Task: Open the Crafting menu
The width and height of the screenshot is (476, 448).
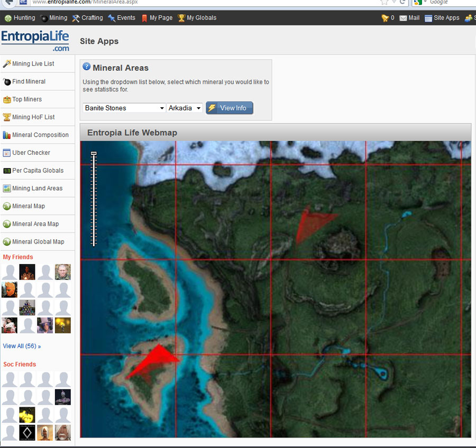Action: pyautogui.click(x=87, y=18)
